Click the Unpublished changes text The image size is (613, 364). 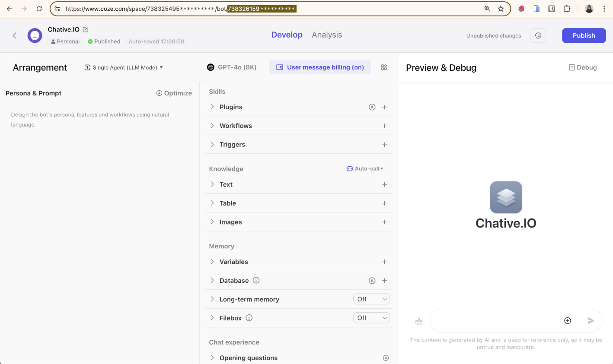(x=494, y=36)
